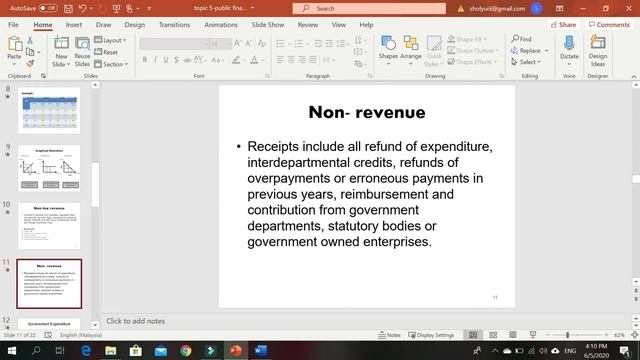Toggle Notes pane in status bar
The width and height of the screenshot is (640, 360).
pos(389,335)
